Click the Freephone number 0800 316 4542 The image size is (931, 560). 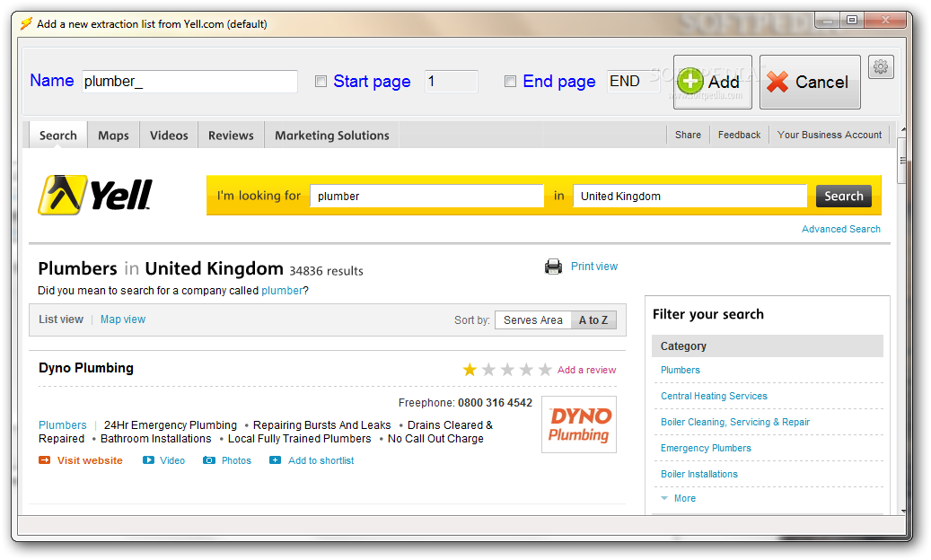click(496, 403)
